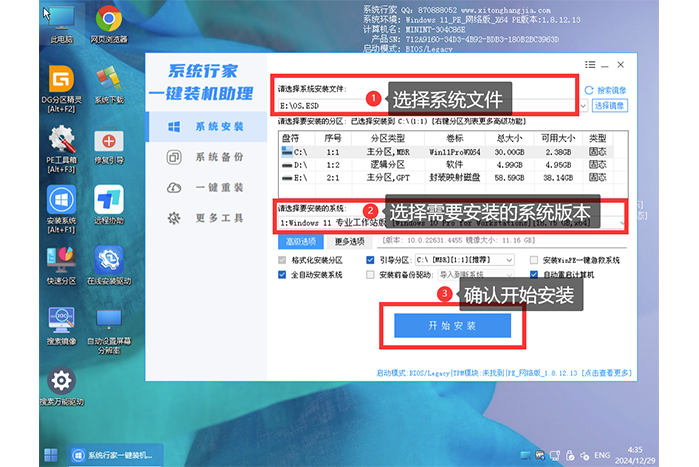Select 系统安装 in the sidebar
This screenshot has height=467, width=699.
(207, 127)
